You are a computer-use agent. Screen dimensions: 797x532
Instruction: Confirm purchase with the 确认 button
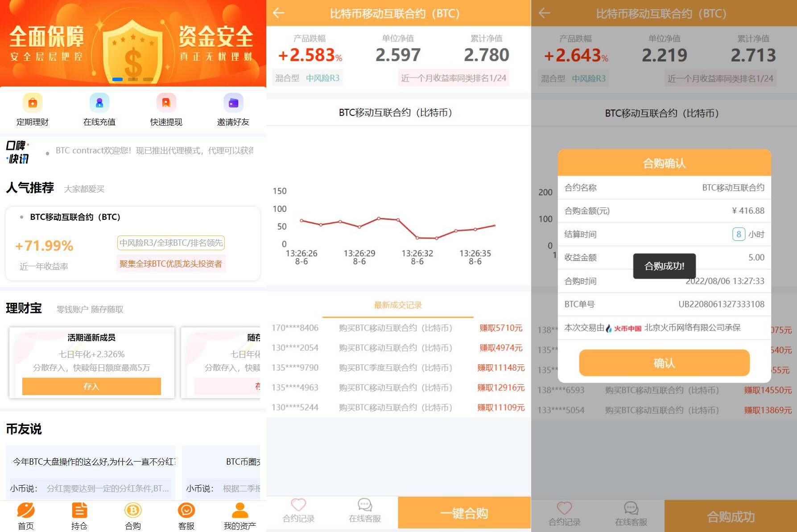664,363
